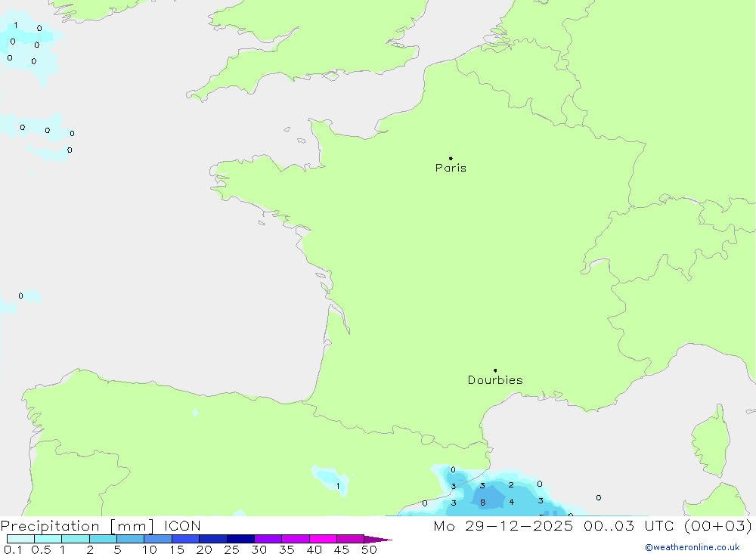
Task: Click the 1 mm value over northern Spain
Action: (x=338, y=486)
